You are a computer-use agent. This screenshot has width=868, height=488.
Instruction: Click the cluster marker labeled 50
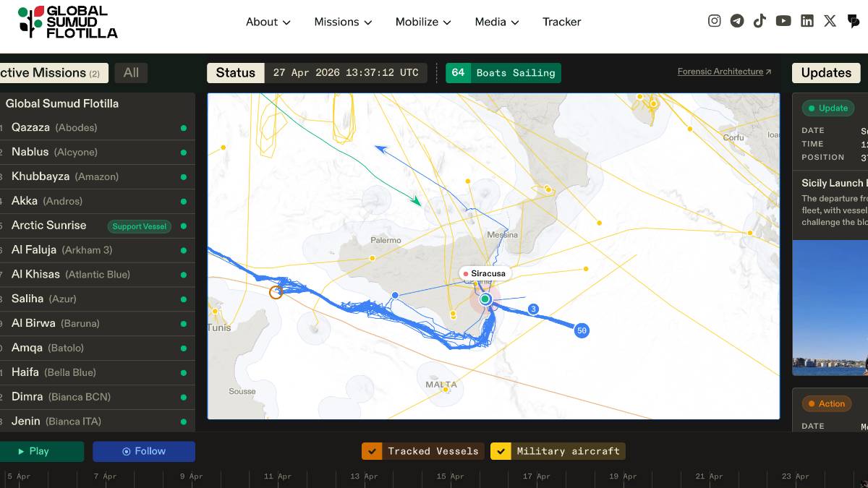pyautogui.click(x=582, y=330)
